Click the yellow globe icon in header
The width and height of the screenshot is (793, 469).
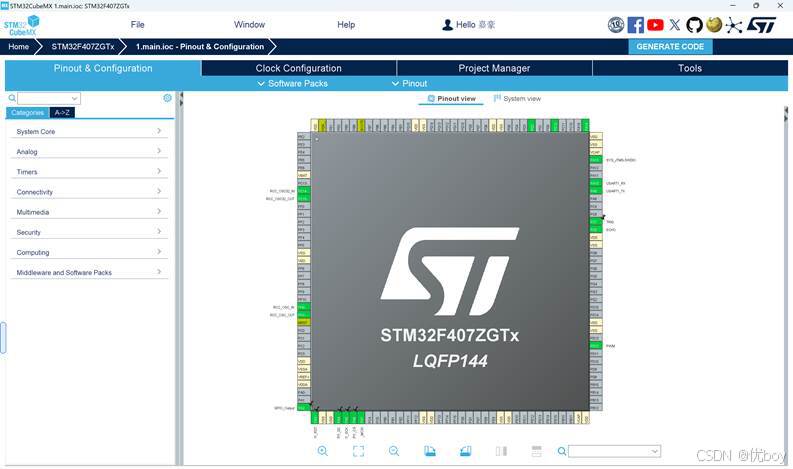pyautogui.click(x=714, y=24)
